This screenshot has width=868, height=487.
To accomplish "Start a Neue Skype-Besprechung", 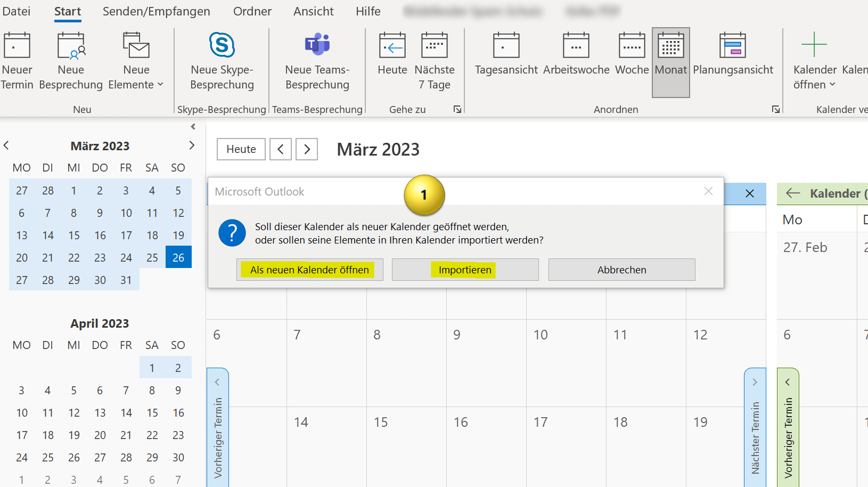I will [222, 61].
